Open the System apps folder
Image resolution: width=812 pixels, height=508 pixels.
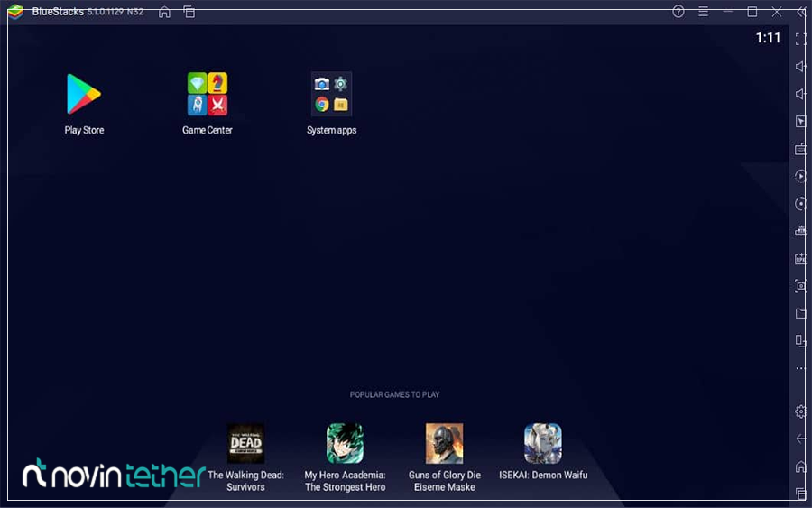(x=331, y=94)
